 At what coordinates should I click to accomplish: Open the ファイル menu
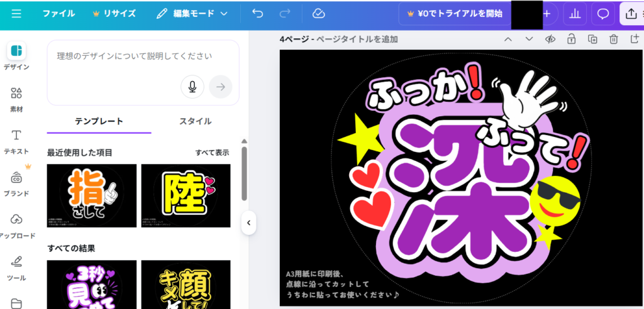[58, 13]
